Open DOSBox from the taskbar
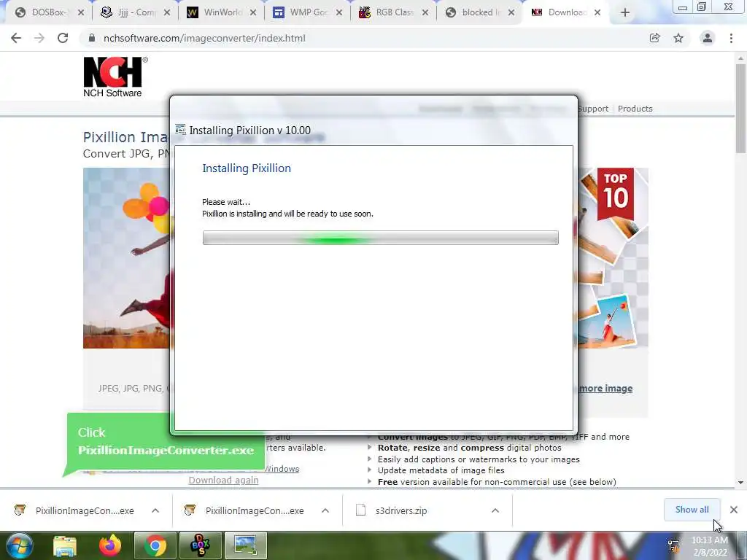Screen dimensions: 747x560 tap(200, 545)
